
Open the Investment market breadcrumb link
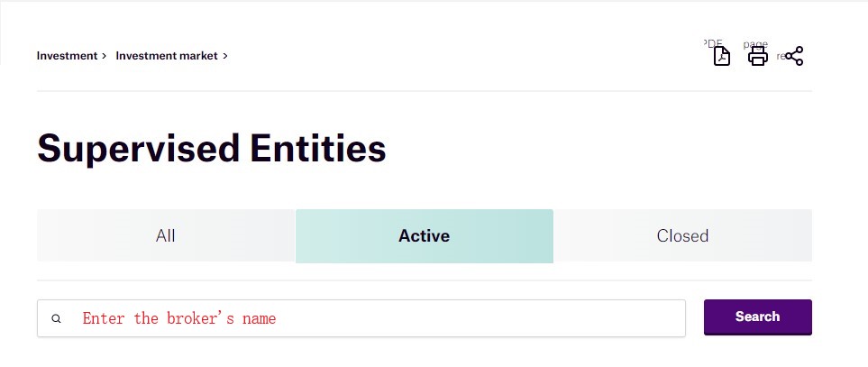point(167,56)
